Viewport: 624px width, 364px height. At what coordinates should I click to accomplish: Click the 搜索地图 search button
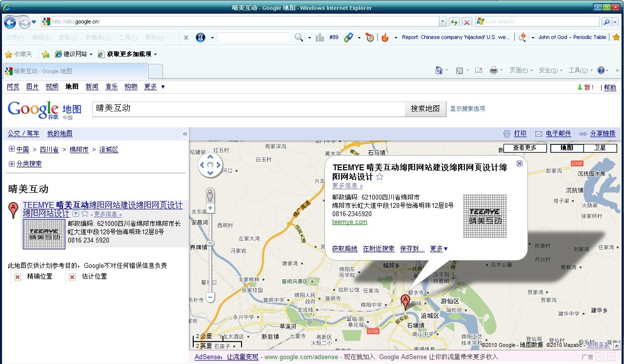(x=425, y=109)
